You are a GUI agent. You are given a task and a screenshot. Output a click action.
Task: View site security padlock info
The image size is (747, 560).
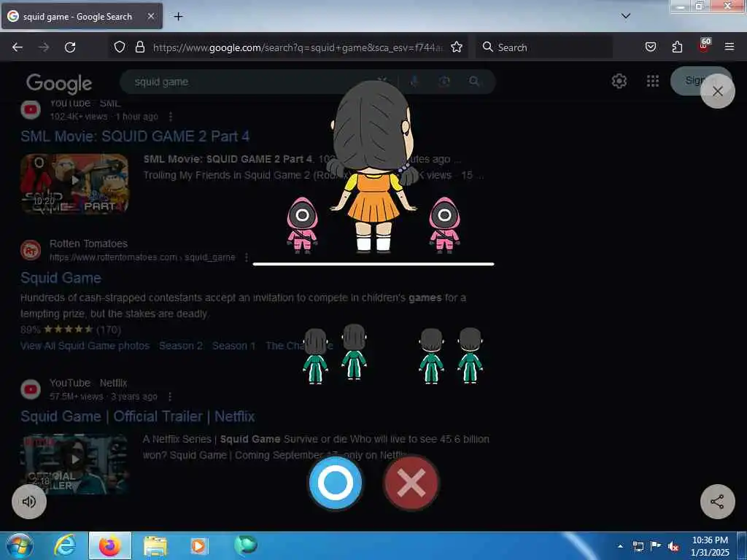(x=139, y=47)
